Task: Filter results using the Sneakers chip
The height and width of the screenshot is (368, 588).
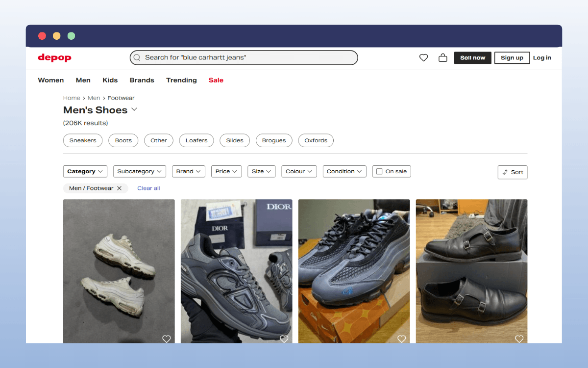Action: pyautogui.click(x=82, y=140)
